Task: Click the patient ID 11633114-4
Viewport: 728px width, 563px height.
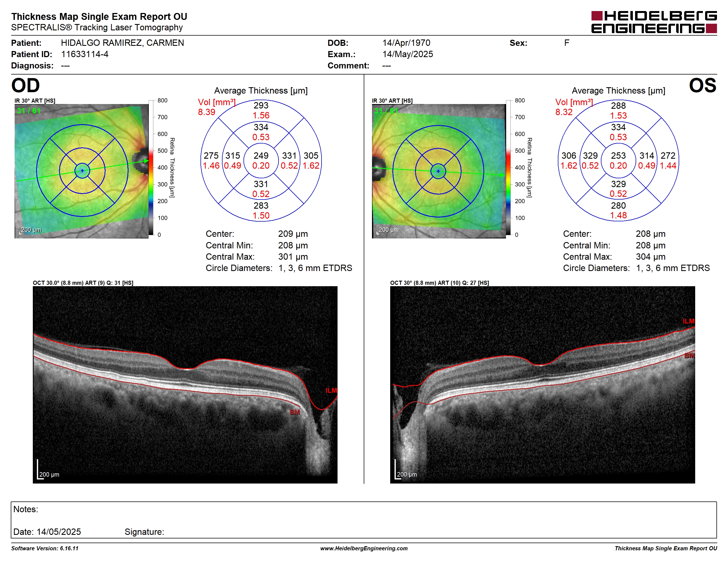Action: (85, 54)
